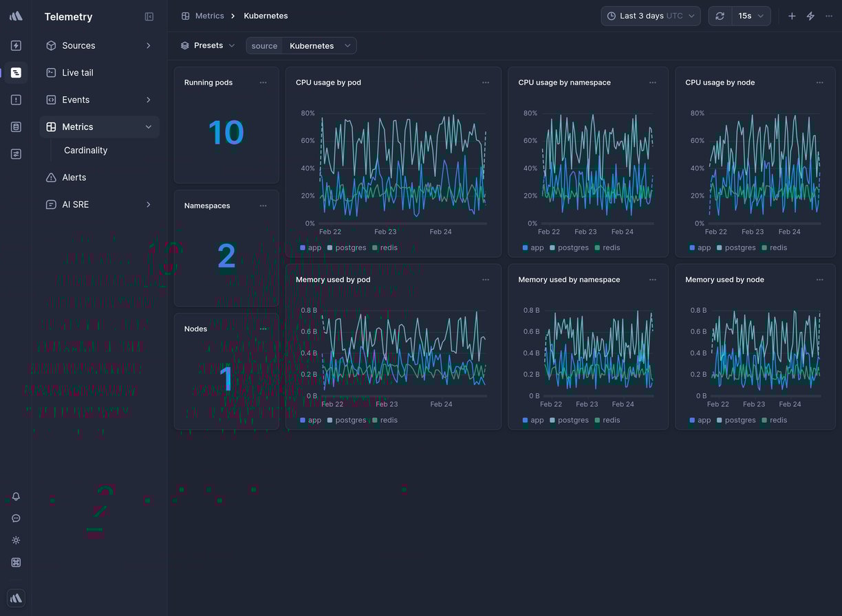Click the plus icon in the top toolbar
Image resolution: width=842 pixels, height=616 pixels.
pos(792,15)
